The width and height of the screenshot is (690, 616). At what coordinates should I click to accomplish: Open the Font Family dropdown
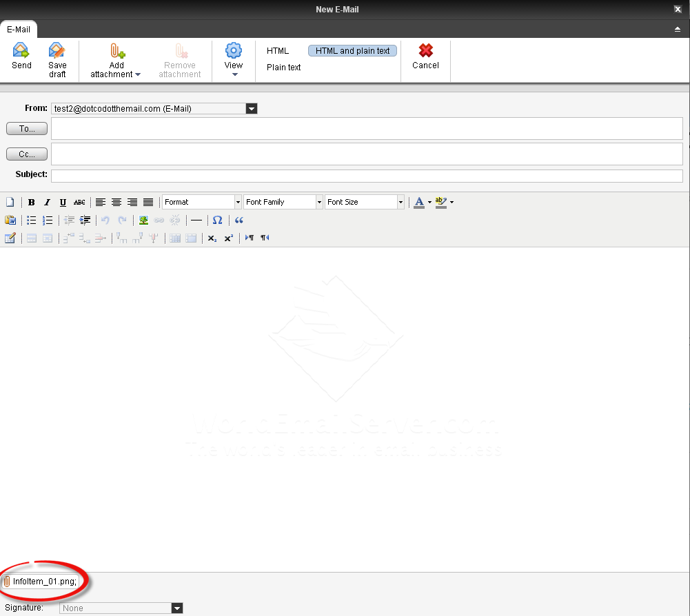(x=283, y=202)
